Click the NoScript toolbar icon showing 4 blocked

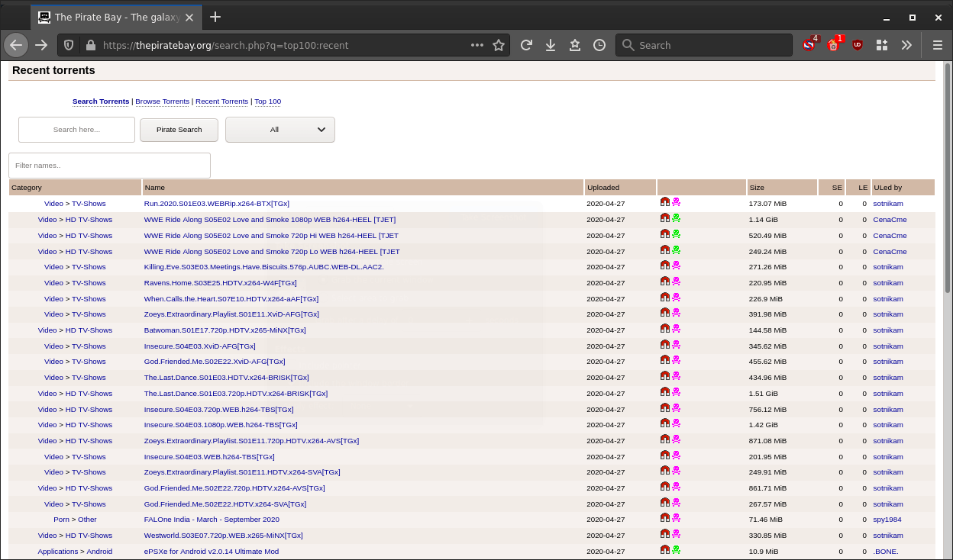point(808,45)
